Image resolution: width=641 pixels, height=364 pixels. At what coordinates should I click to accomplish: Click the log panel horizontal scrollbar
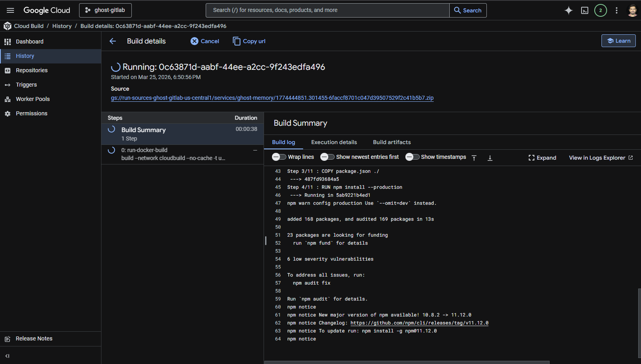click(x=407, y=362)
